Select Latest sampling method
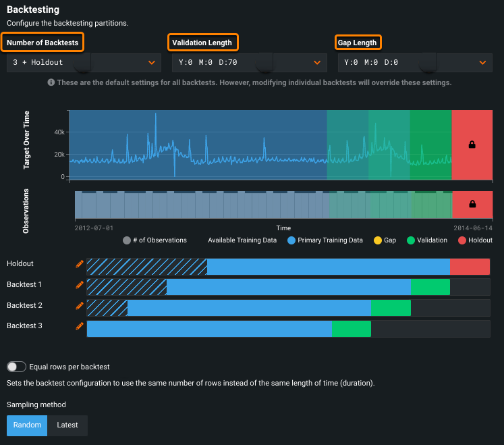This screenshot has width=504, height=445. pyautogui.click(x=67, y=425)
